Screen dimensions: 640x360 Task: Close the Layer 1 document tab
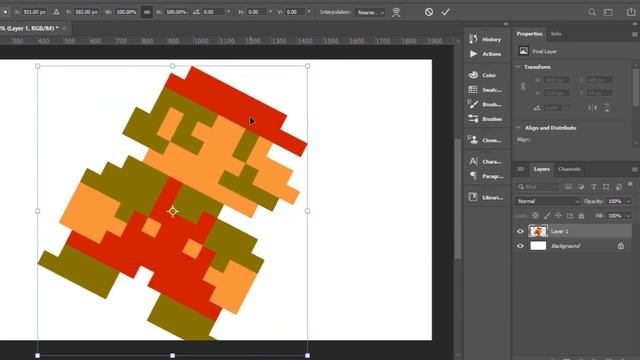pos(64,28)
